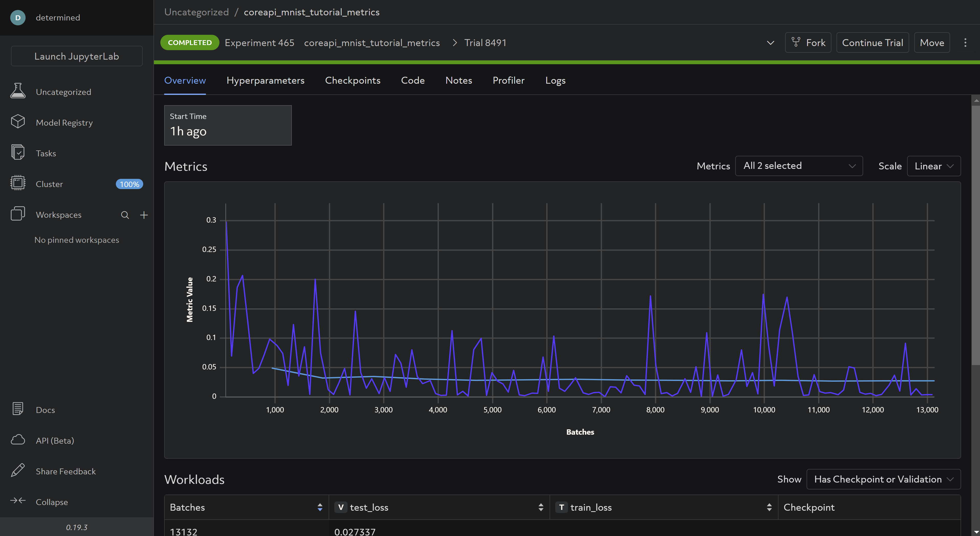980x536 pixels.
Task: Open Model Registry cube icon
Action: pos(17,122)
